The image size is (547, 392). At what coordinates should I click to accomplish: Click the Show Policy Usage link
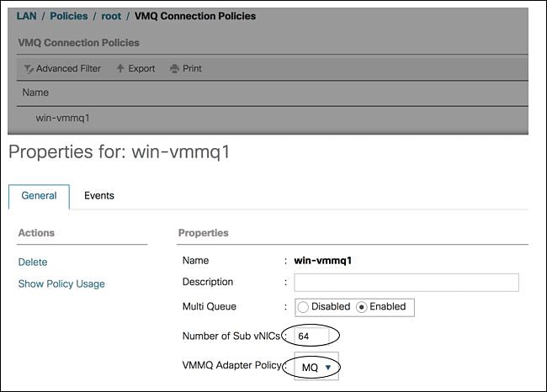pos(61,283)
